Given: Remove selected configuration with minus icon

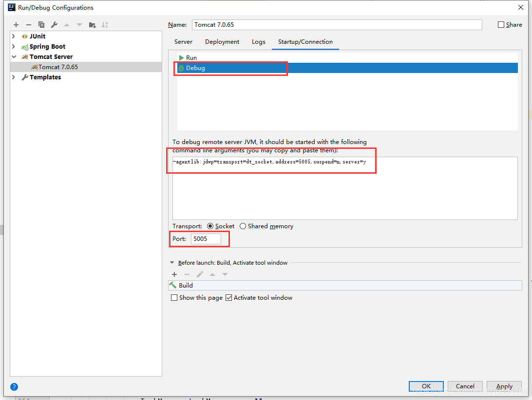Looking at the screenshot, I should tap(28, 25).
